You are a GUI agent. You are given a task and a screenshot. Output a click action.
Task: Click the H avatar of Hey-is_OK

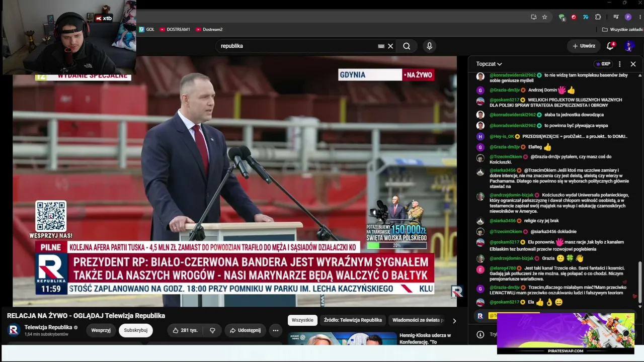tap(480, 137)
